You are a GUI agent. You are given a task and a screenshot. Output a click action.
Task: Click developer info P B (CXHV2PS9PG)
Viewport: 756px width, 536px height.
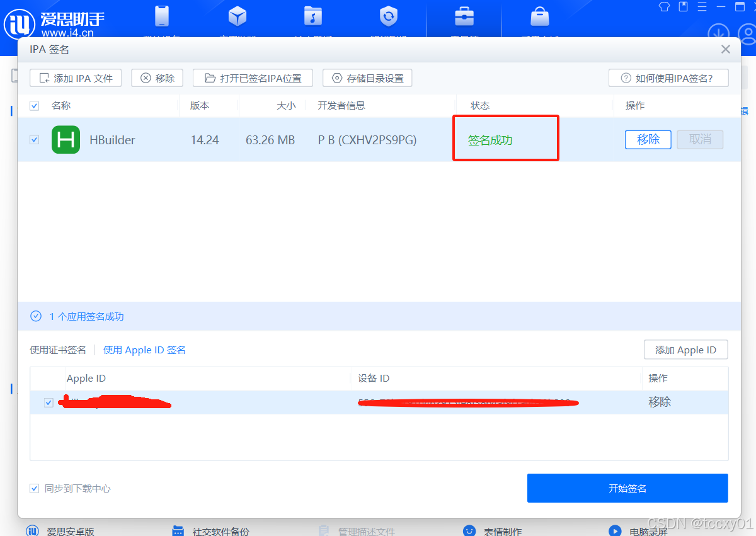point(367,140)
